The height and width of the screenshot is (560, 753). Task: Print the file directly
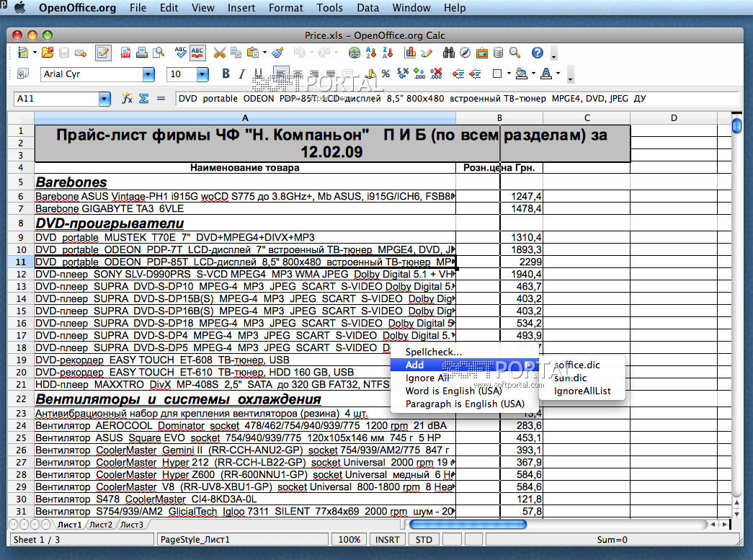coord(142,53)
